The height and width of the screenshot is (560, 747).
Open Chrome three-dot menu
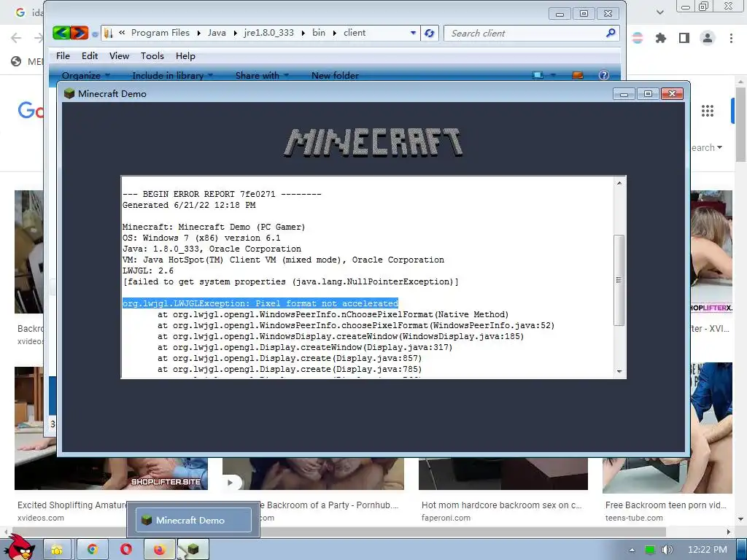tap(731, 38)
